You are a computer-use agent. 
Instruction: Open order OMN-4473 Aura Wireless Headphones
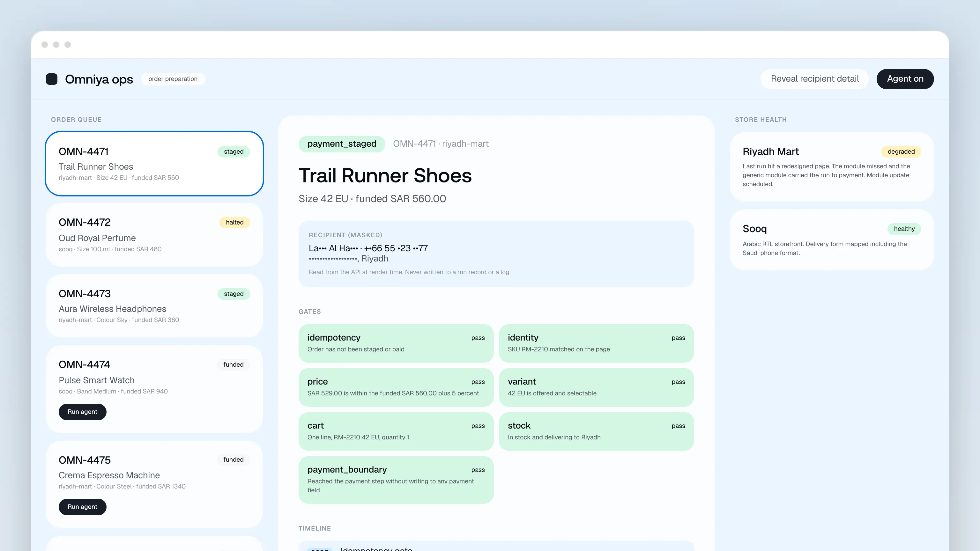click(x=154, y=306)
